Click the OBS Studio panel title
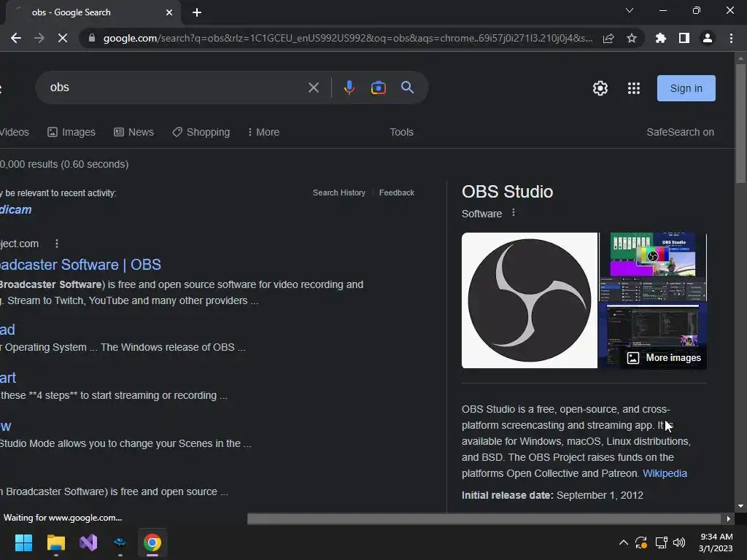 (x=508, y=192)
